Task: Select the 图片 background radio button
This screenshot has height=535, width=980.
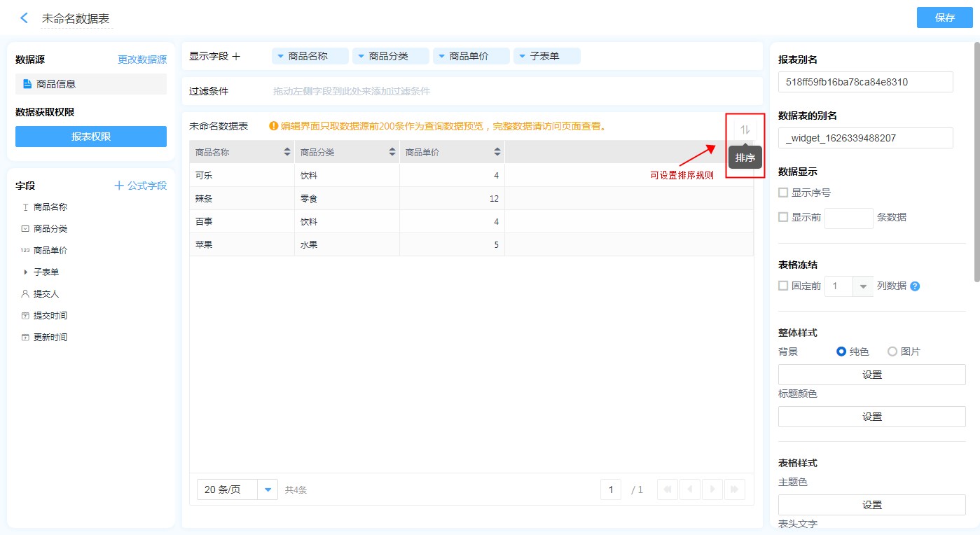Action: coord(892,352)
